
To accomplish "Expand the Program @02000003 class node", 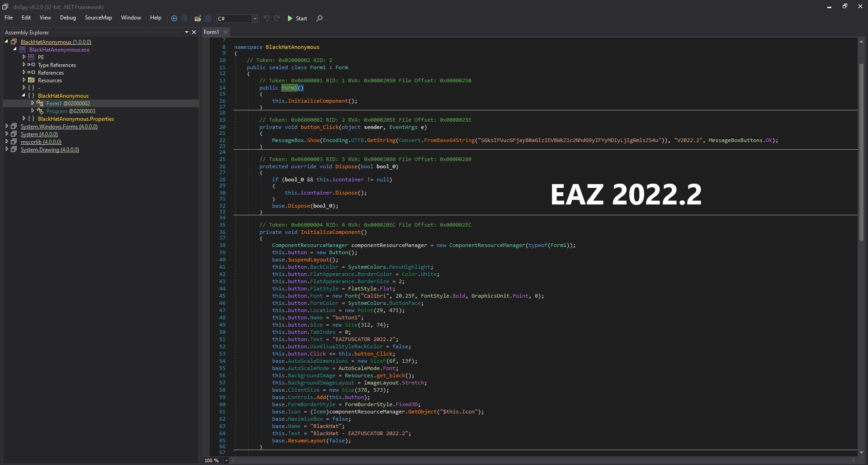I will pos(33,111).
